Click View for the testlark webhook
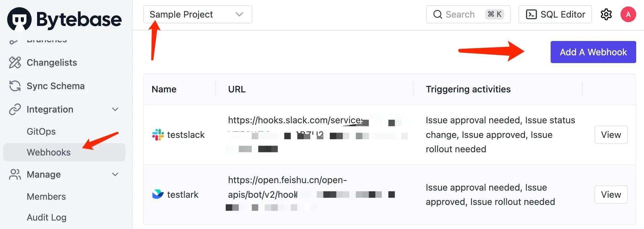This screenshot has width=644, height=229. 610,194
